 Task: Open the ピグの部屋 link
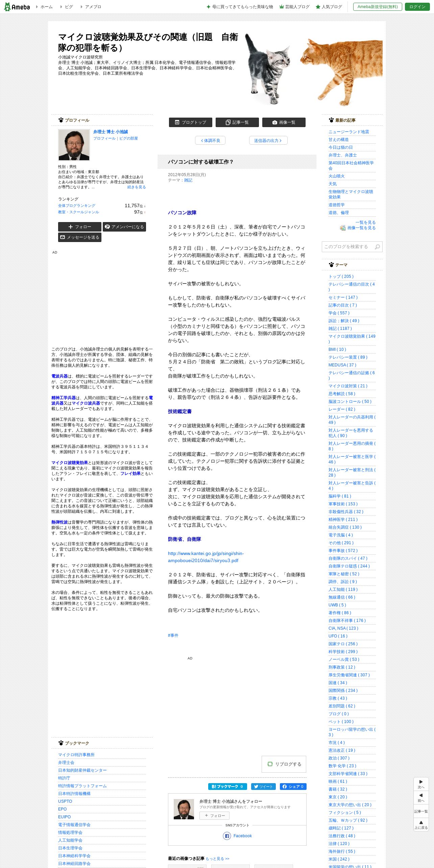pos(128,138)
